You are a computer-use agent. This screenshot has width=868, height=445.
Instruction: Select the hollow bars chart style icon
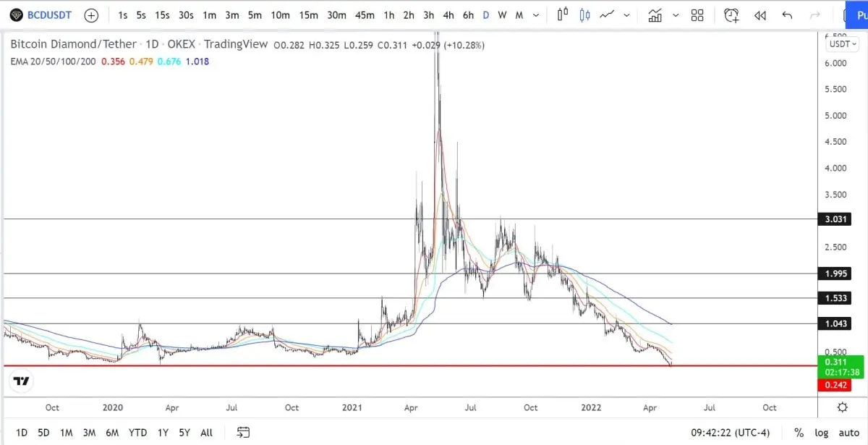[x=563, y=14]
